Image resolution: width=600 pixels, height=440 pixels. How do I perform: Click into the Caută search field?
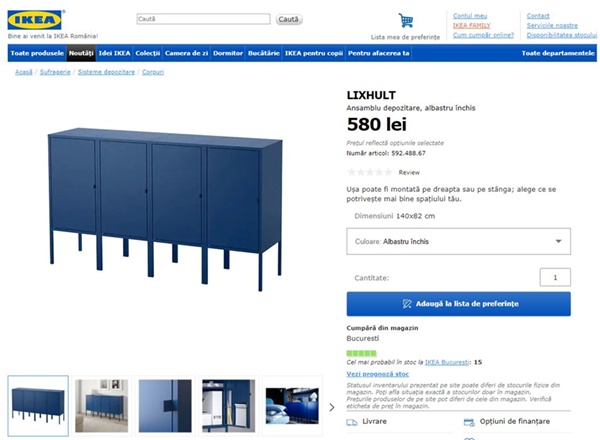pyautogui.click(x=204, y=19)
